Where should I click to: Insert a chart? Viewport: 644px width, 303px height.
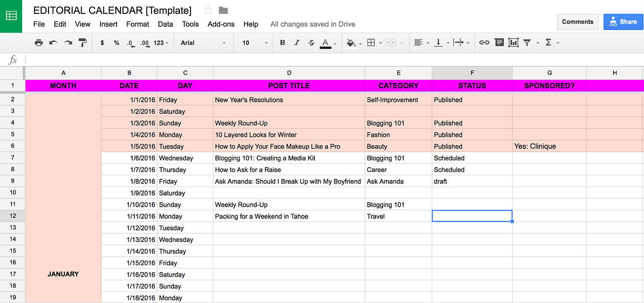(513, 43)
